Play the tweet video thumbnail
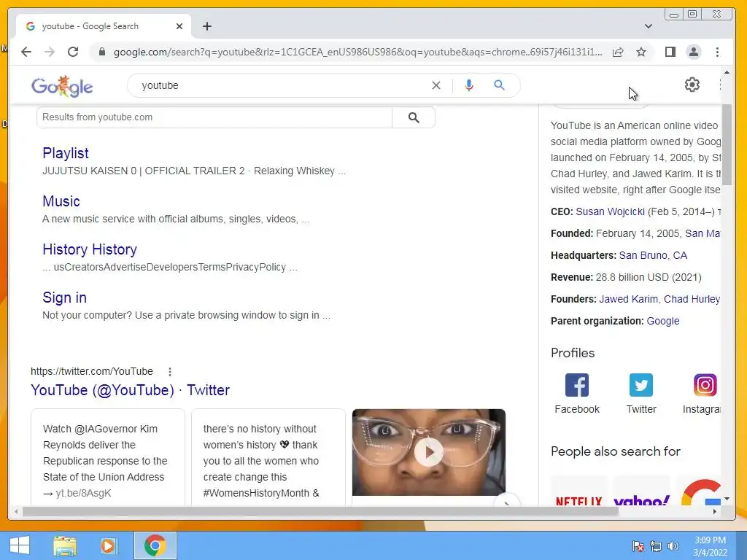This screenshot has height=560, width=747. click(x=429, y=452)
